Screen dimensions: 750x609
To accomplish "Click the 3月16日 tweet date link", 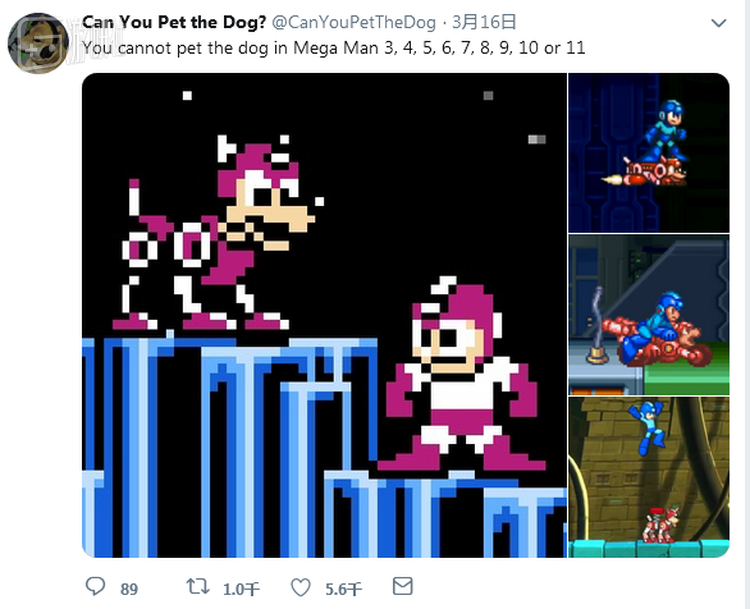I will pyautogui.click(x=484, y=22).
